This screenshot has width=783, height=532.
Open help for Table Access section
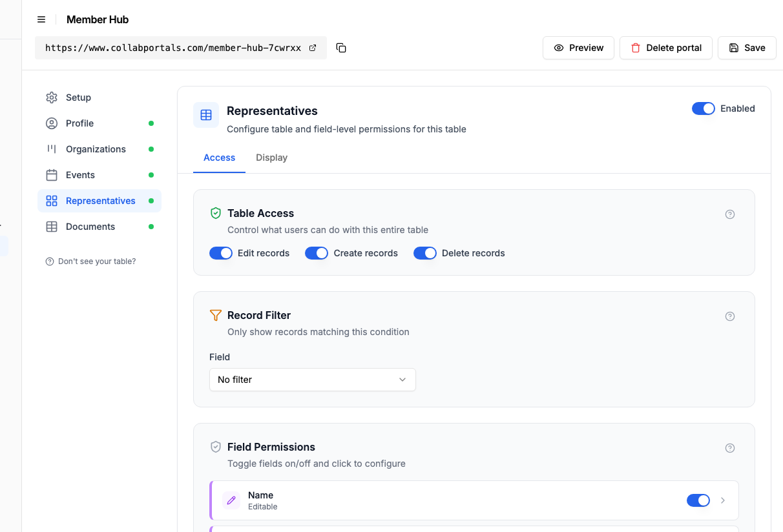(x=730, y=214)
